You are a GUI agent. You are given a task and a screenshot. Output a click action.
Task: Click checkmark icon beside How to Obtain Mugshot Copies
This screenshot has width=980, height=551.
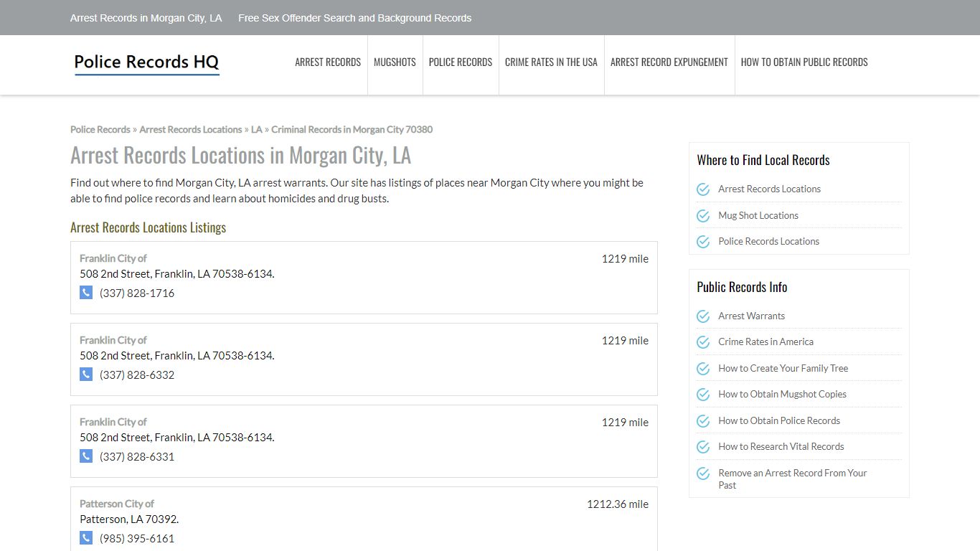point(703,395)
